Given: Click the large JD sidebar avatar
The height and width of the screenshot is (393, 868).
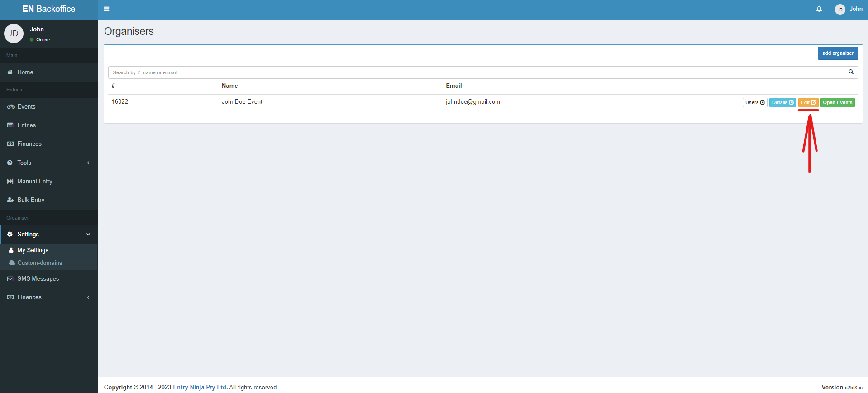Looking at the screenshot, I should [x=14, y=34].
